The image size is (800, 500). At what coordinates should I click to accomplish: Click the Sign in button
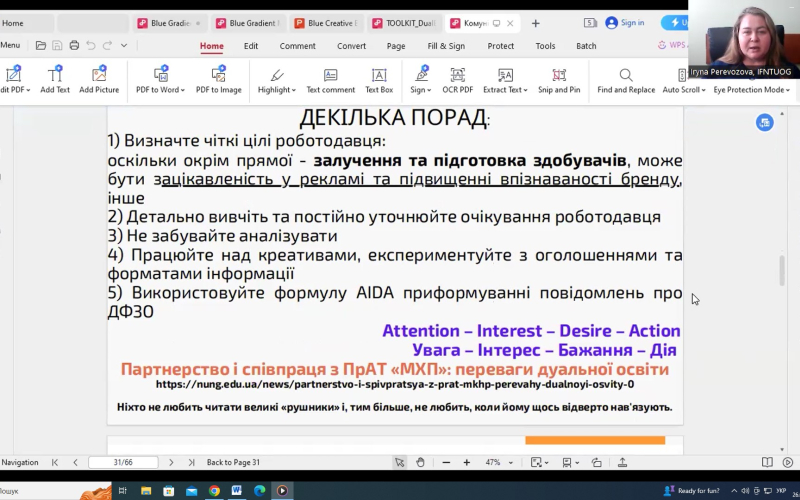(x=624, y=23)
